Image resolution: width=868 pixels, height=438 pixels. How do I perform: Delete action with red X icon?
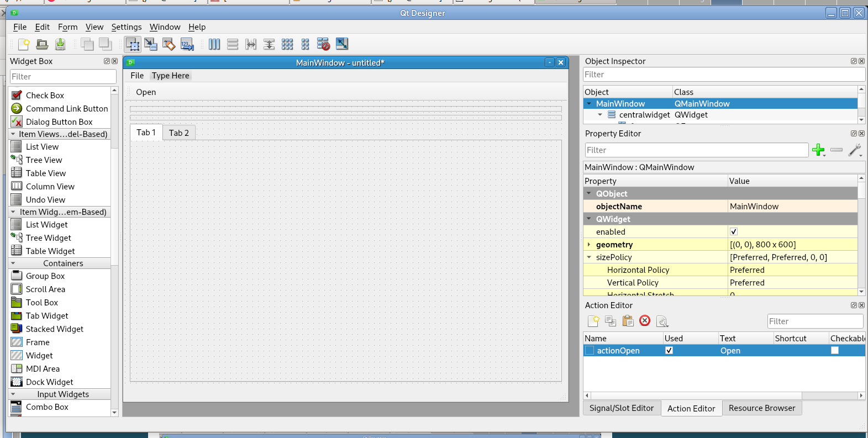coord(645,321)
